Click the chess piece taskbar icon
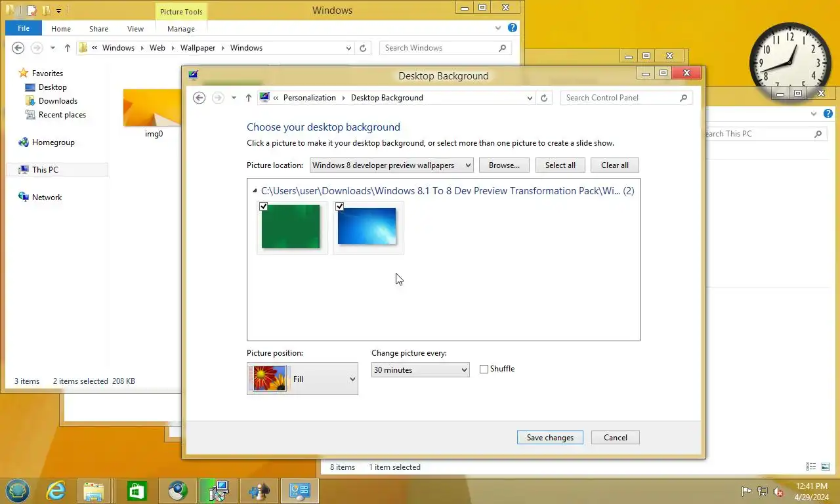Screen dimensions: 840x504 [x=259, y=490]
